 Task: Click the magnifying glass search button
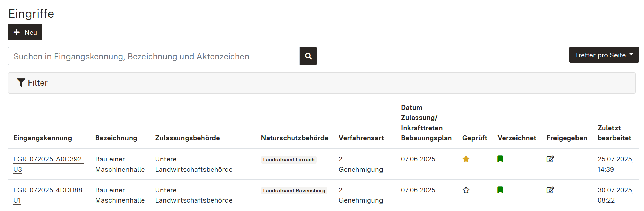[308, 56]
